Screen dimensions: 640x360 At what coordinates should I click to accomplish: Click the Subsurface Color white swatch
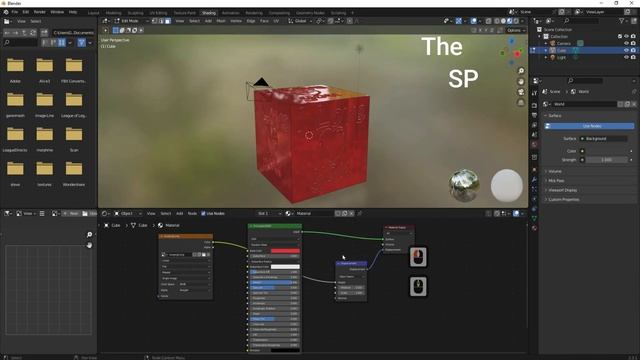click(285, 267)
